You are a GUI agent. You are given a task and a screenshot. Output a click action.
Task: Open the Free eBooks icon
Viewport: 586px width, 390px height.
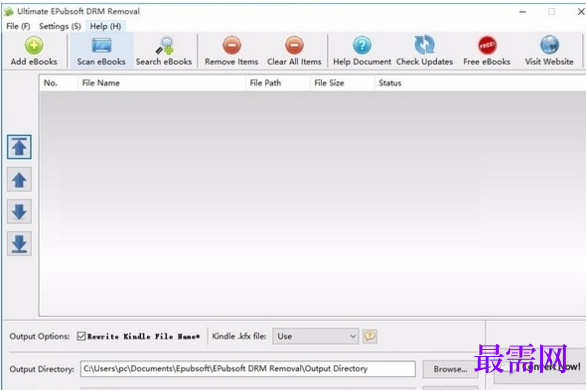[487, 46]
